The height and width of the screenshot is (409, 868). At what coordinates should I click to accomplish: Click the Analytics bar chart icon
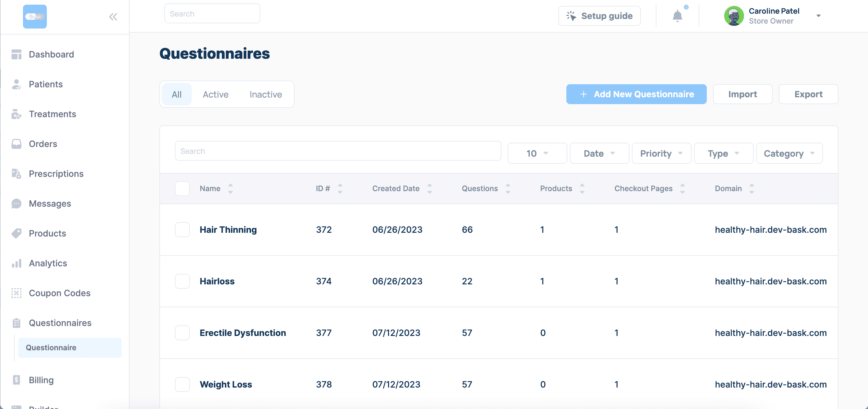coord(16,263)
